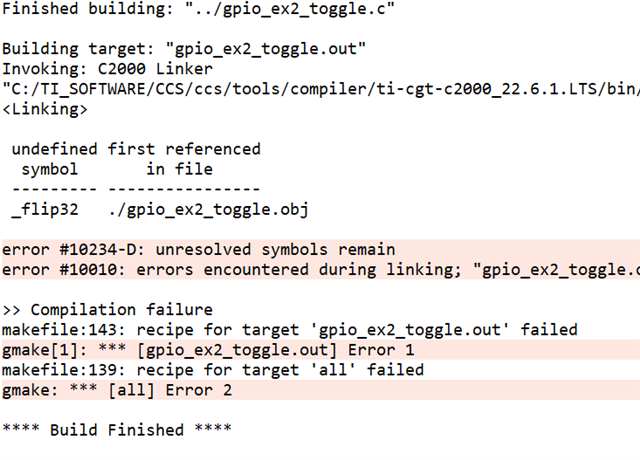Click the 'Building target' gpio_ex2_toggle.out line
This screenshot has height=460, width=640.
click(x=184, y=49)
